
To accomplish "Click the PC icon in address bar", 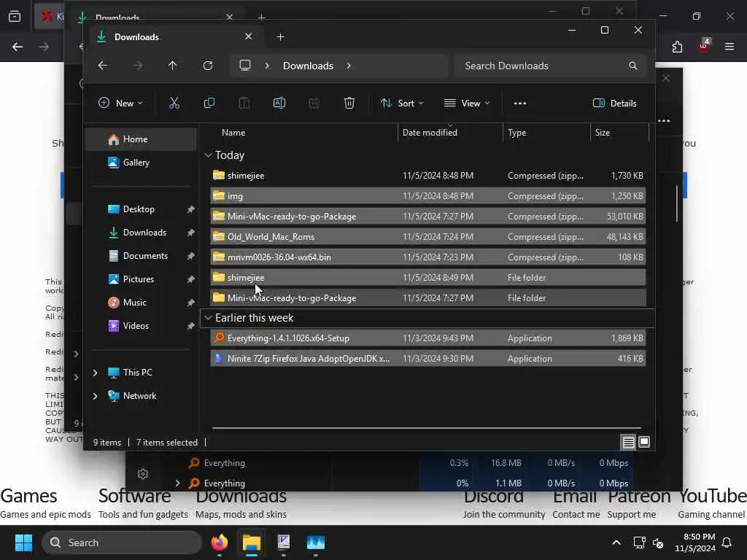I will (245, 65).
